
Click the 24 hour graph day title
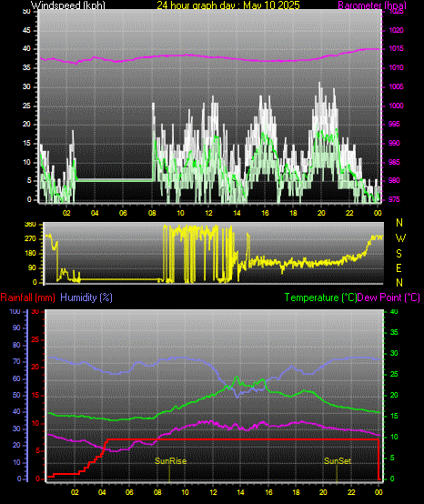pos(227,5)
